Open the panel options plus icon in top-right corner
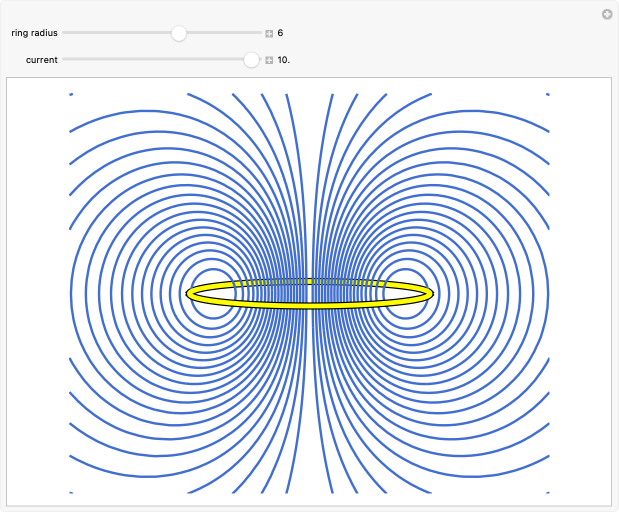 click(606, 14)
